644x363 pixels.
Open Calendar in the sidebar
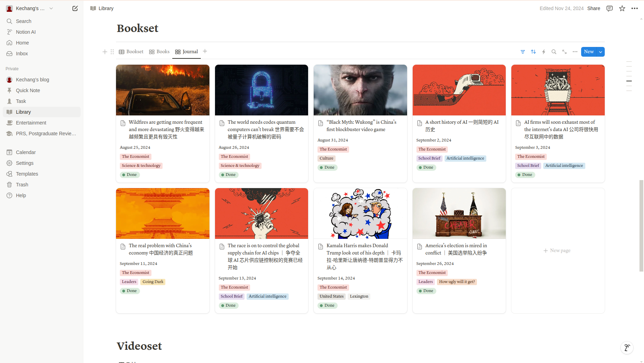[26, 152]
